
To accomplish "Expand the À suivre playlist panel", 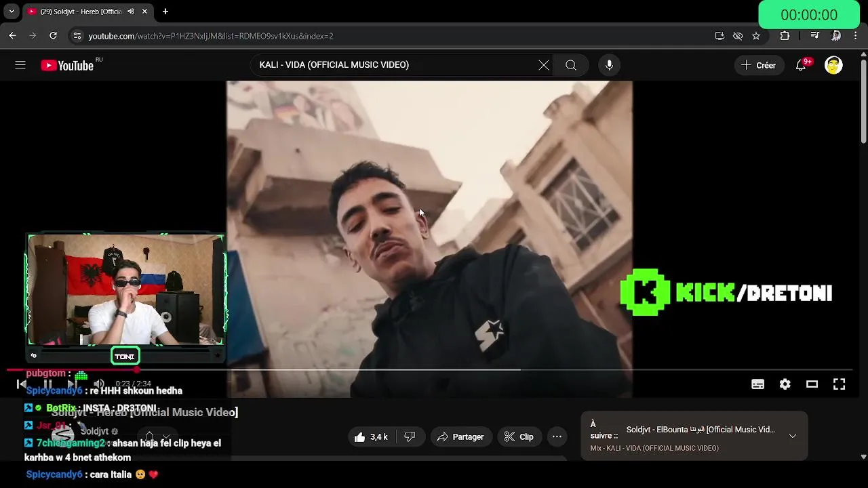I will 793,436.
